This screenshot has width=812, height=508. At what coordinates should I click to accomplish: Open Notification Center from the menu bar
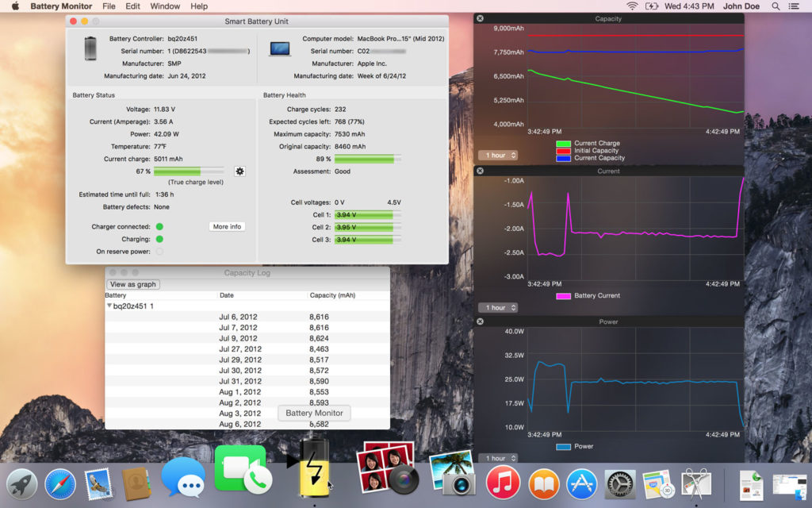coord(793,6)
